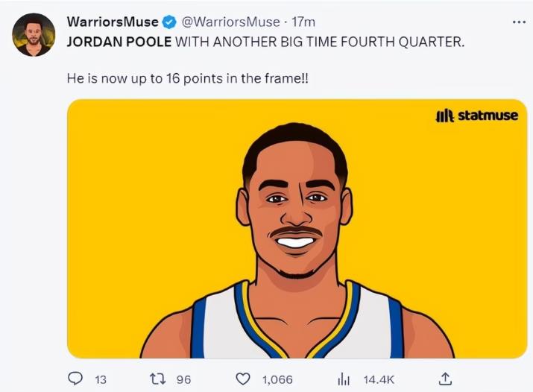The width and height of the screenshot is (533, 392).
Task: Click the '16 points in the frame' sentence
Action: click(x=187, y=77)
